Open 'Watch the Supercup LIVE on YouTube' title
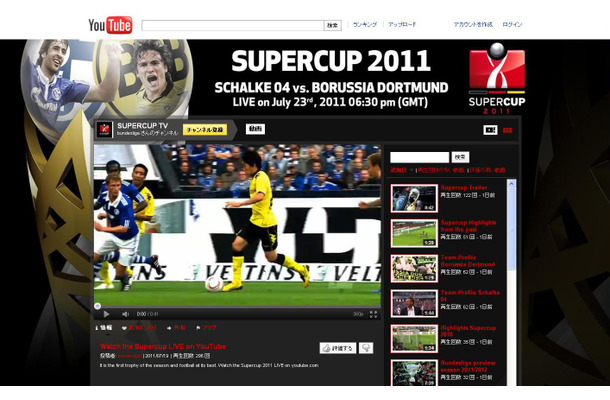The image size is (610, 400). pos(163,346)
